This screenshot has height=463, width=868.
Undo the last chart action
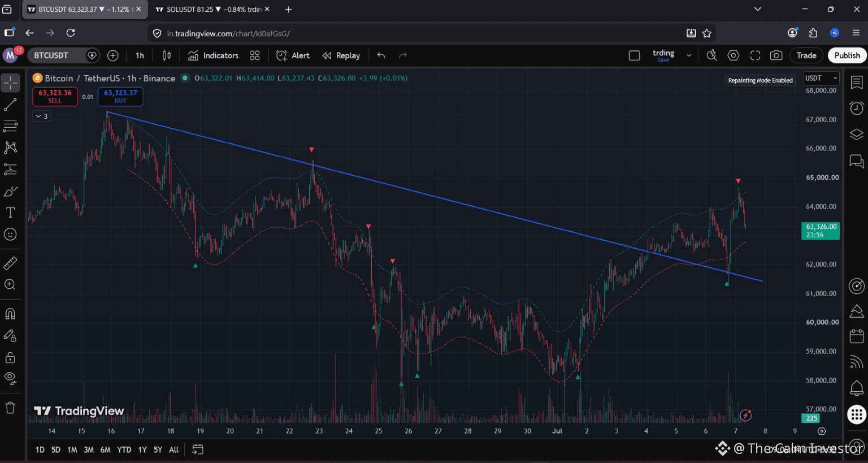pos(381,55)
